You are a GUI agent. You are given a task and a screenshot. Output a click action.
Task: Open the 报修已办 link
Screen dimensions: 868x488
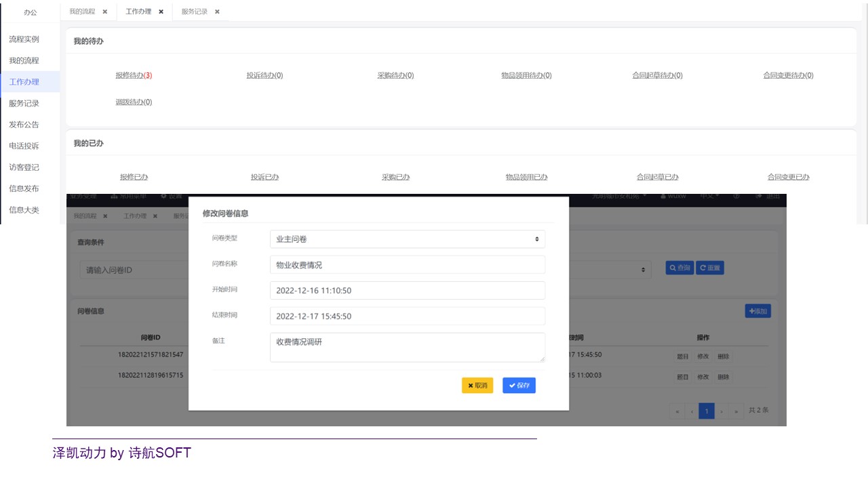(x=134, y=177)
